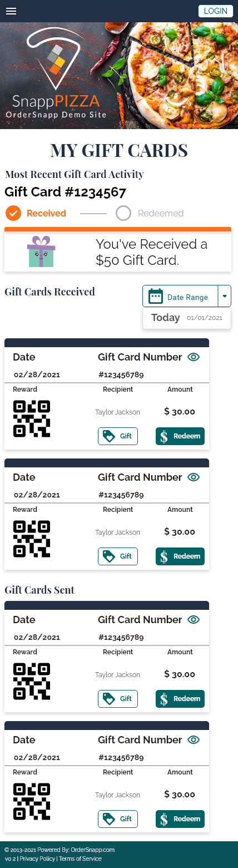Image resolution: width=238 pixels, height=868 pixels.
Task: Toggle eye icon on first received gift card
Action: [194, 357]
